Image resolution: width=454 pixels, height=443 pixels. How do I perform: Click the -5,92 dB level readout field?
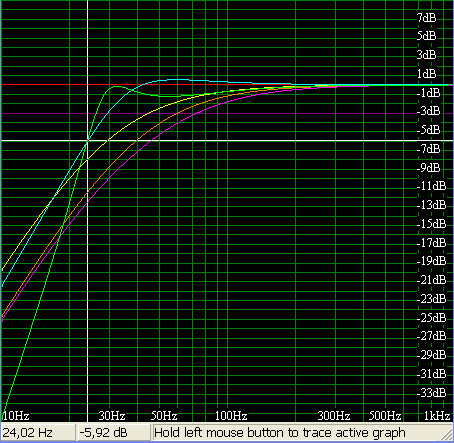113,433
